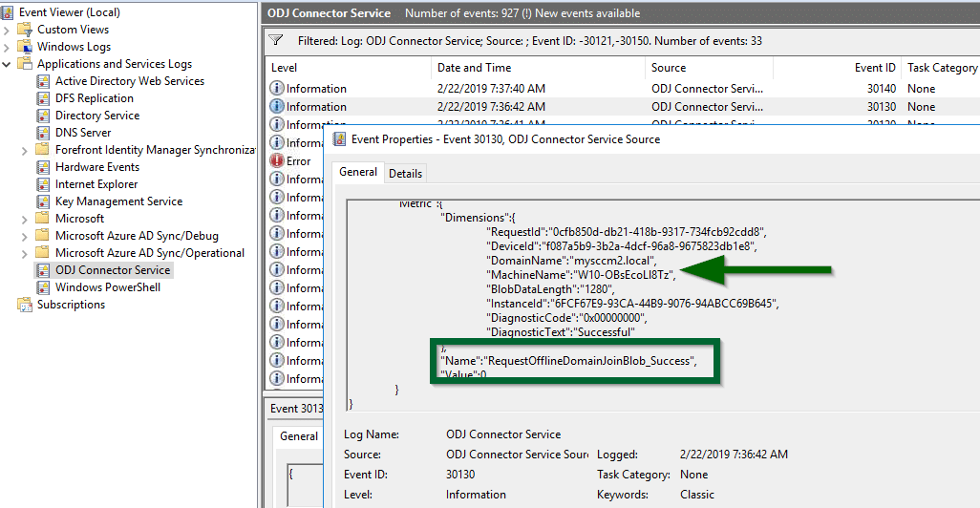Click the Azure AD Sync/Debug folder icon

pos(42,236)
